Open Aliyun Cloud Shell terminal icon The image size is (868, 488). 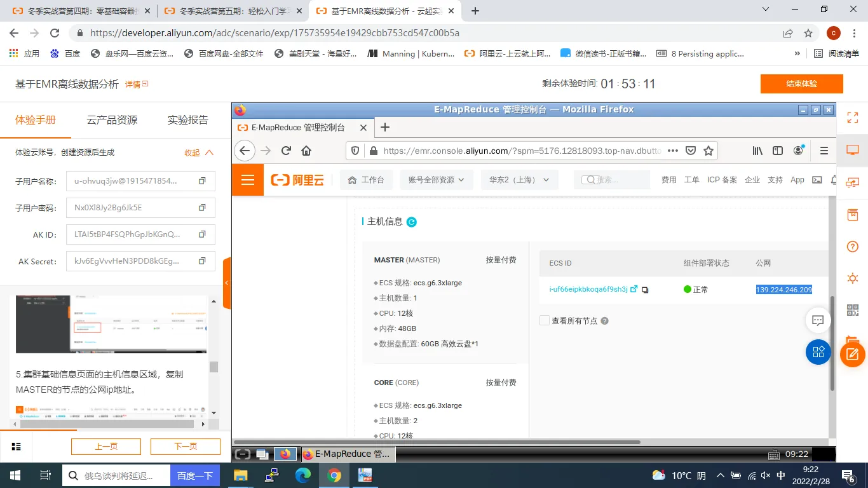[x=817, y=180]
